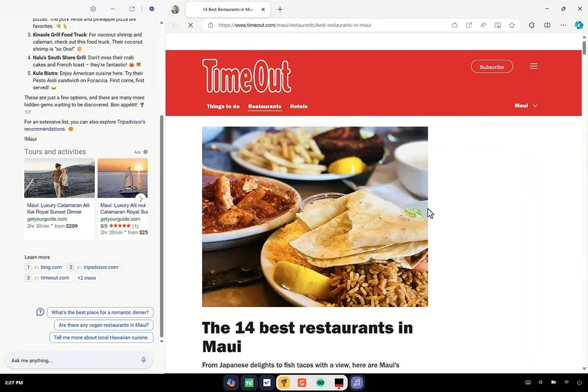Select the Hotels tab
This screenshot has width=588, height=392.
299,106
